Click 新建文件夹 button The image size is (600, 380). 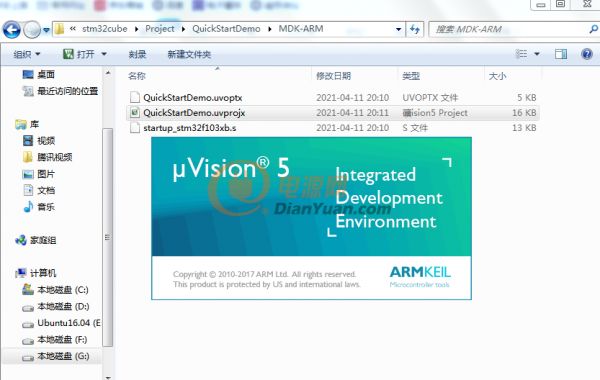[x=189, y=54]
